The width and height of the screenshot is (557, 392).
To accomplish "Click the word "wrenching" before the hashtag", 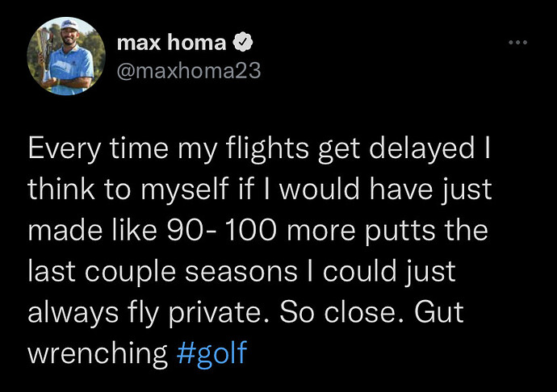I will click(97, 352).
